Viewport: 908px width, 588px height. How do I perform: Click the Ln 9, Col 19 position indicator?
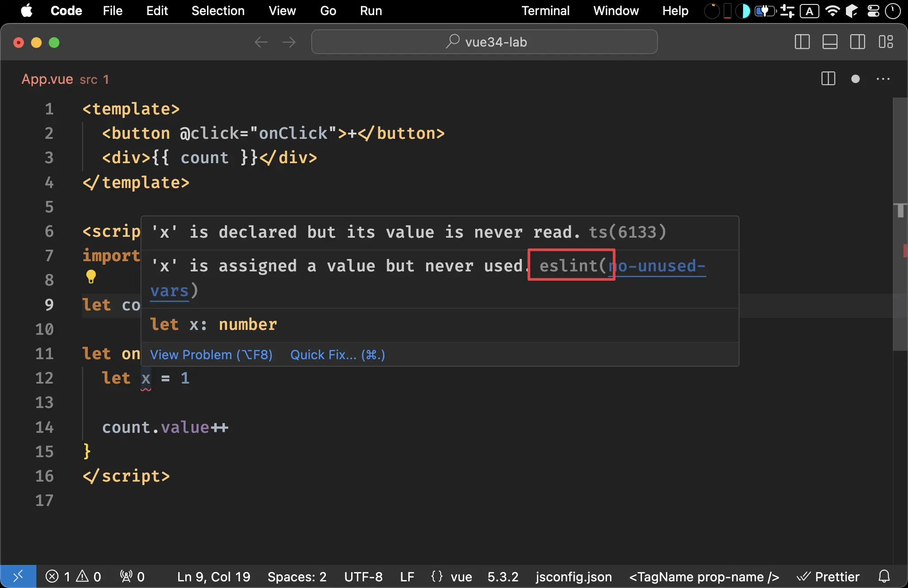[214, 576]
